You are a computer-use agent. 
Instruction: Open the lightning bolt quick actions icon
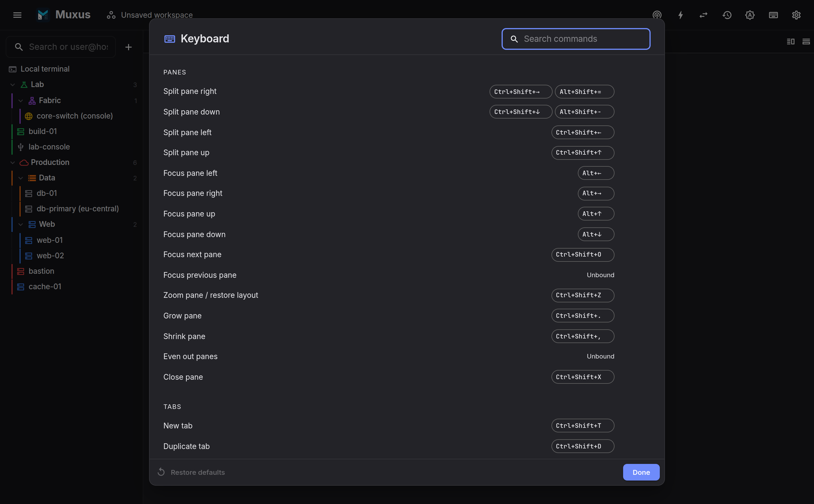point(680,15)
